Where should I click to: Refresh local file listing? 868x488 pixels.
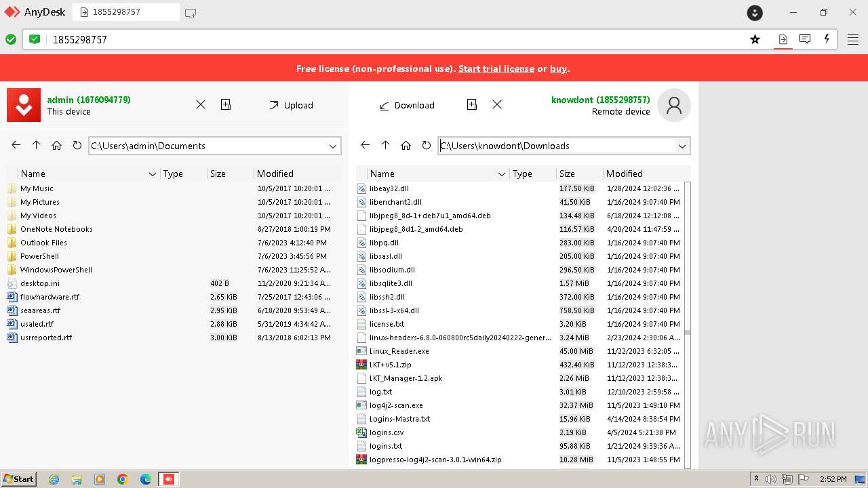[77, 145]
